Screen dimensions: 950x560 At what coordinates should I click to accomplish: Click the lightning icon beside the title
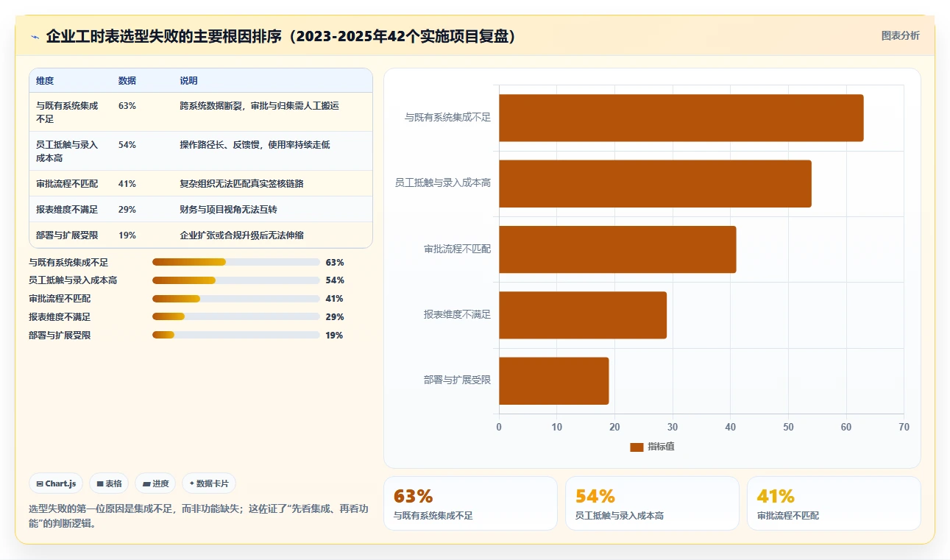click(x=35, y=36)
